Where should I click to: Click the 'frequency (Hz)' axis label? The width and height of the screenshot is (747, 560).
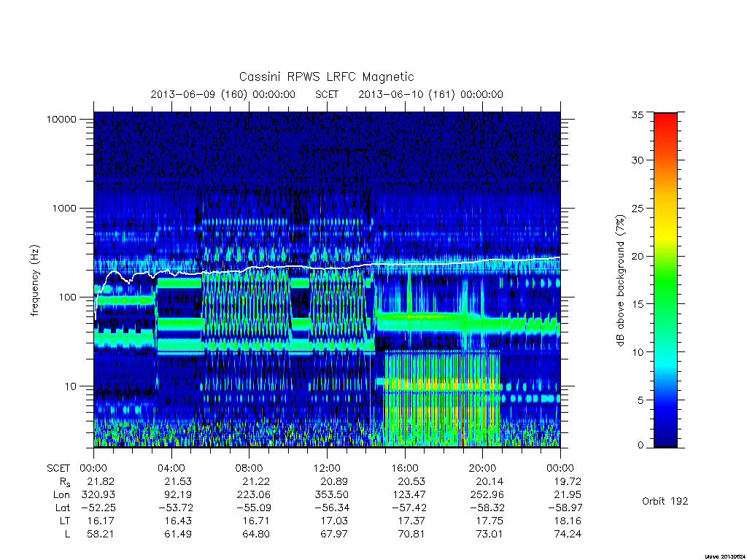coord(34,281)
